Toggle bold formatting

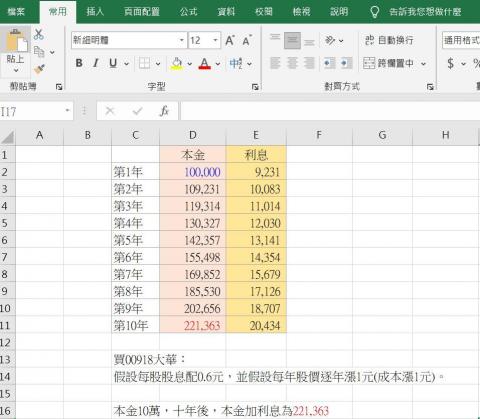(x=79, y=63)
